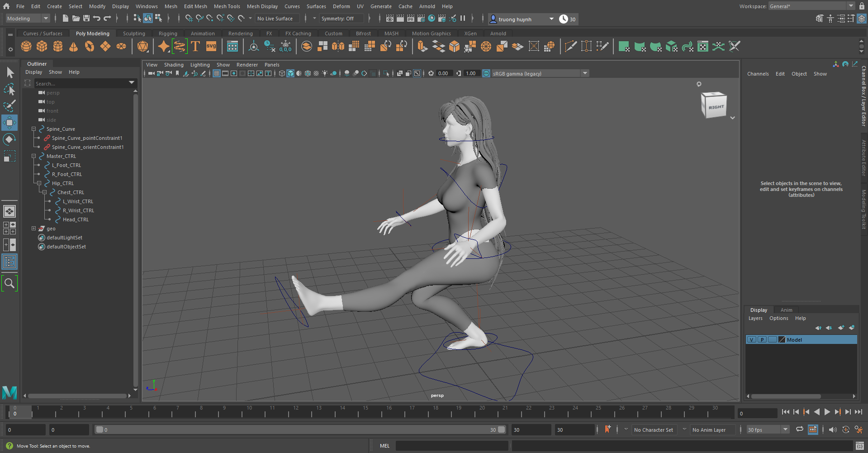Open the Modeling menu set dropdown
The height and width of the screenshot is (453, 868).
[x=45, y=19]
